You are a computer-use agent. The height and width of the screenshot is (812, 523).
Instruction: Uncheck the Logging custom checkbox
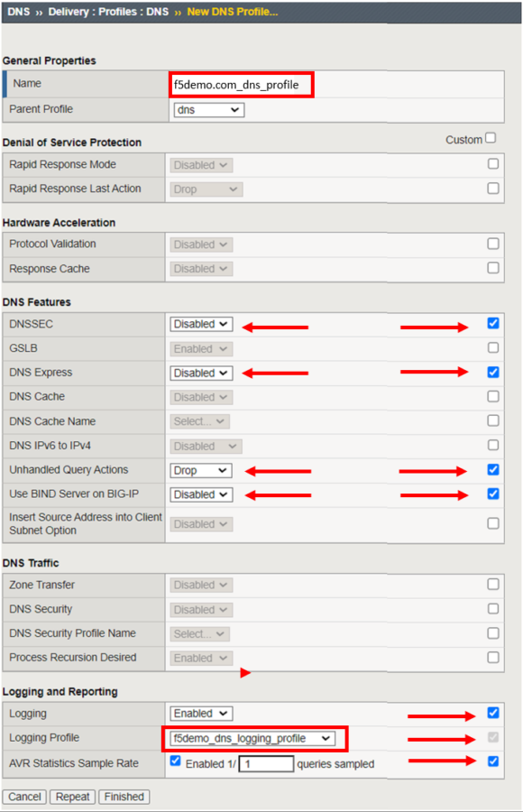coord(492,712)
